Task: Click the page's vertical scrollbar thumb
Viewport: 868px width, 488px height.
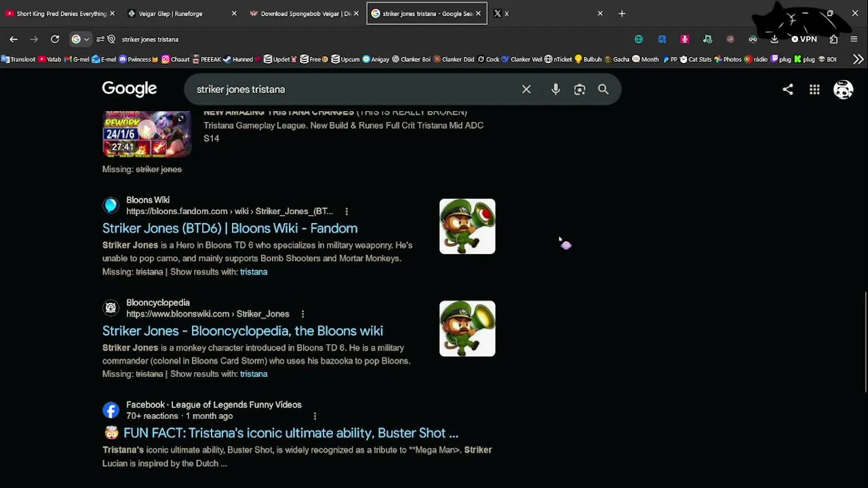Action: (x=865, y=342)
